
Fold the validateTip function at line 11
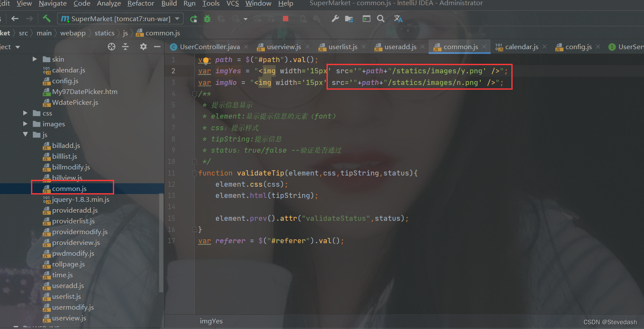tap(195, 173)
